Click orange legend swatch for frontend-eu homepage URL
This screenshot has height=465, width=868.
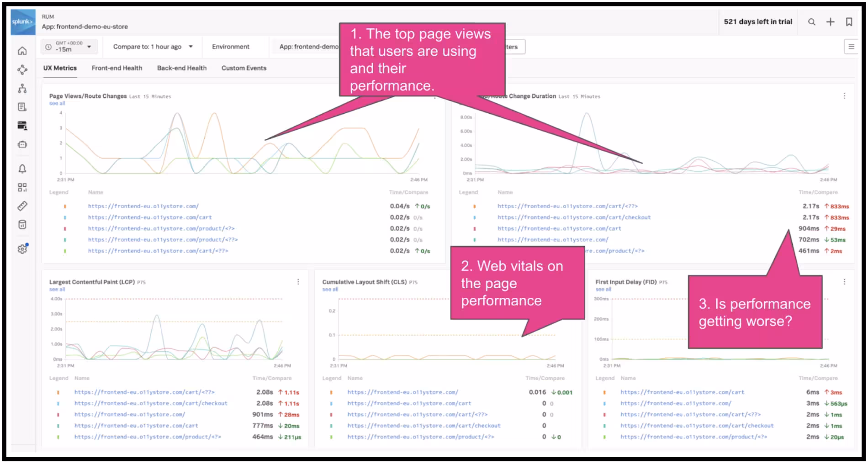coord(65,206)
